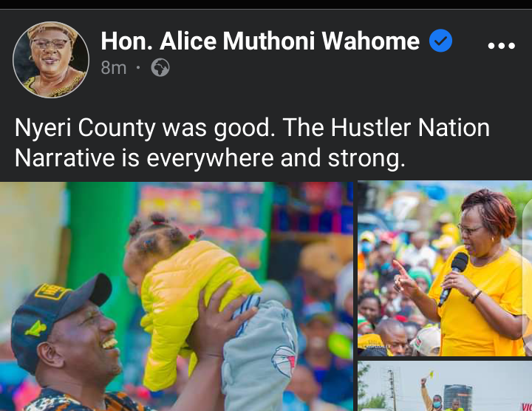Open Alice Muthoni Wahome's profile picture

[51, 60]
